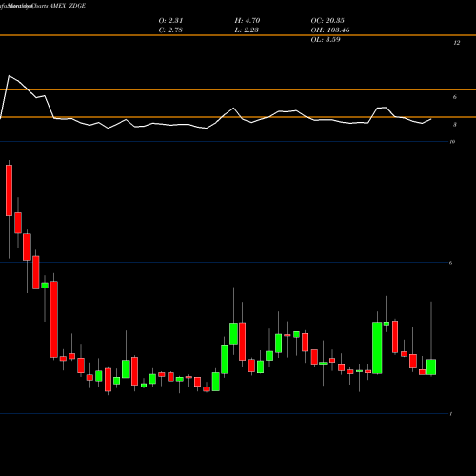Click the first tall red candlestick of the series

[x=9, y=190]
